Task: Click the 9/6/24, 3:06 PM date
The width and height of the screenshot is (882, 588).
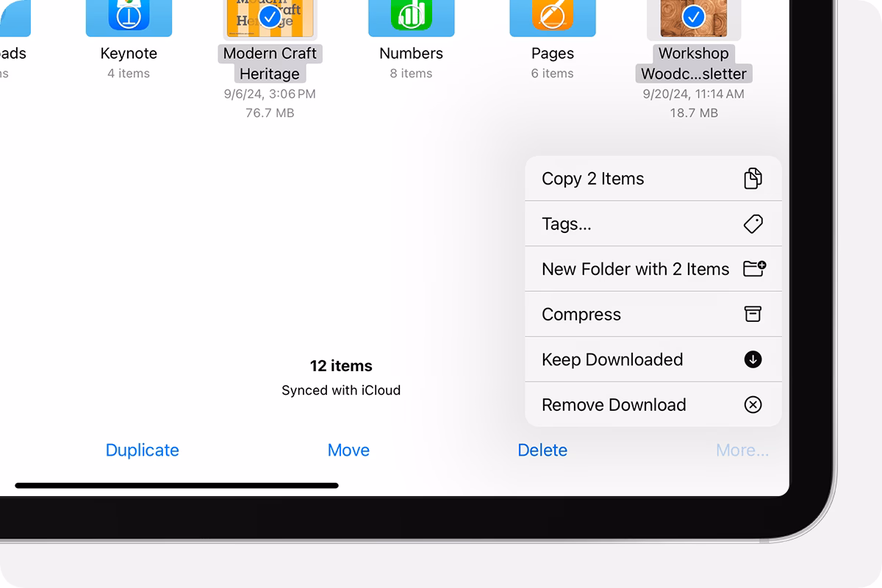Action: (x=270, y=94)
